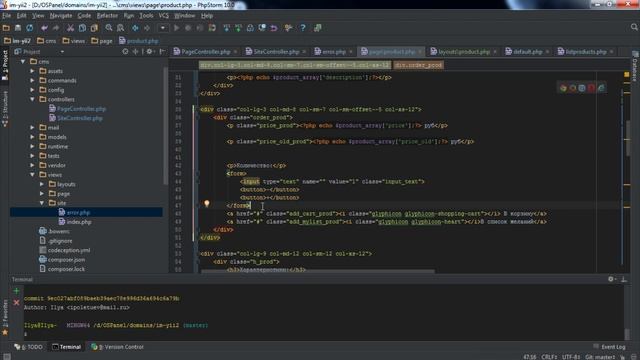
Task: Click the VCS commit changes icon
Action: pos(238,28)
